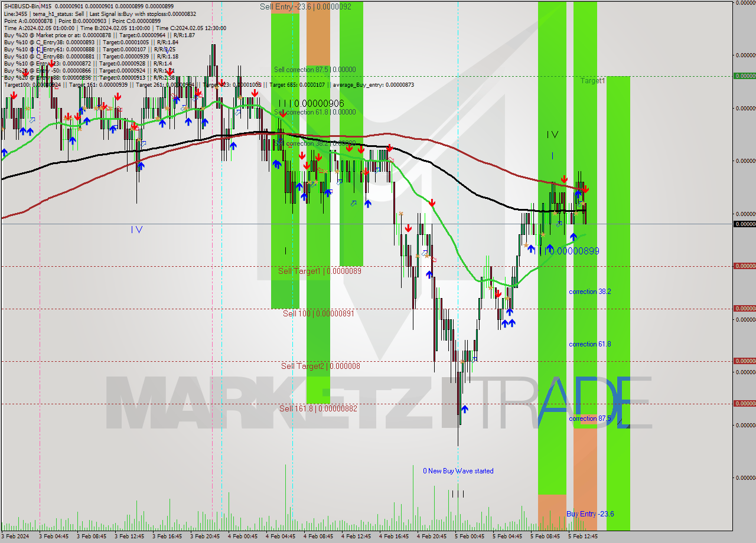Click the '3 Feb 2024' time axis label
Screen dimensions: 756x543
(15, 537)
